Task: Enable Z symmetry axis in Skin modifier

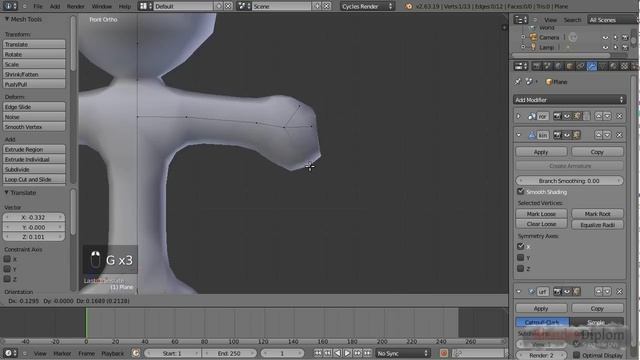Action: pyautogui.click(x=520, y=269)
